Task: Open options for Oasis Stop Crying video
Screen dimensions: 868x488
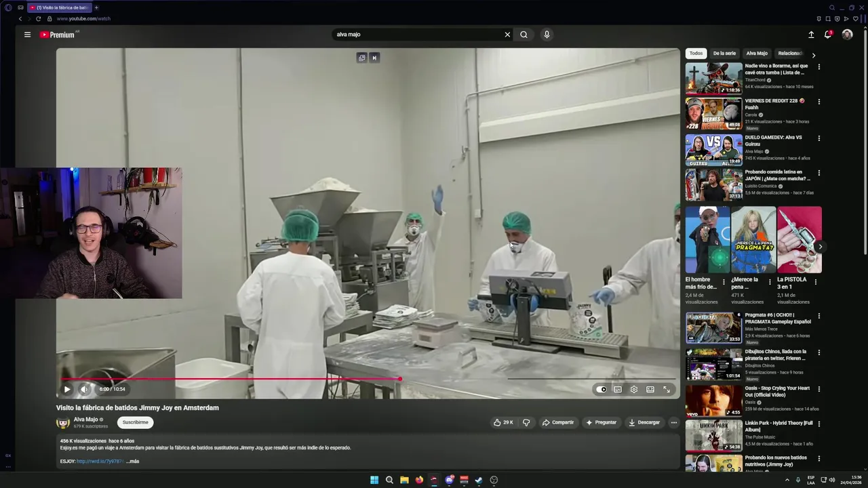Action: tap(818, 389)
